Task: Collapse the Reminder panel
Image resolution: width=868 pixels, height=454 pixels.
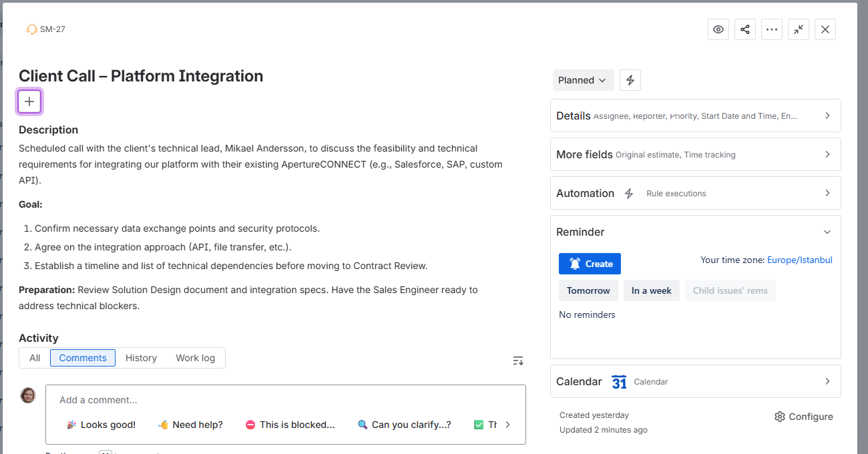Action: point(827,232)
